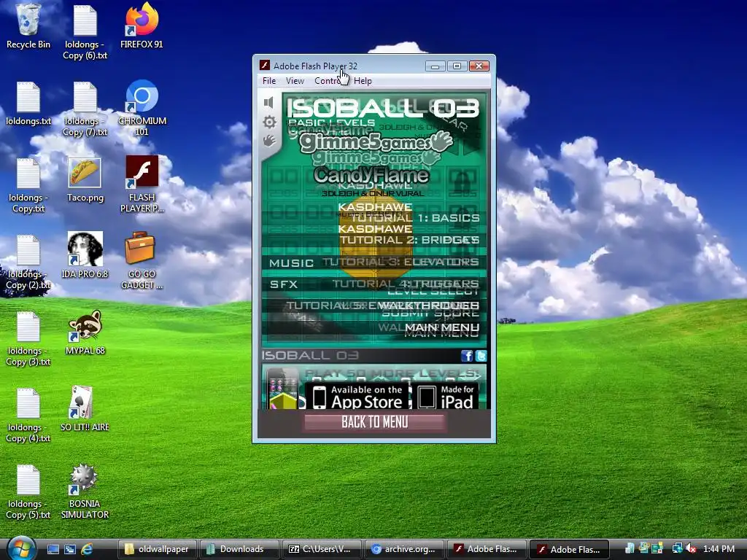Open the Facebook share icon
This screenshot has width=747, height=560.
[x=467, y=356]
